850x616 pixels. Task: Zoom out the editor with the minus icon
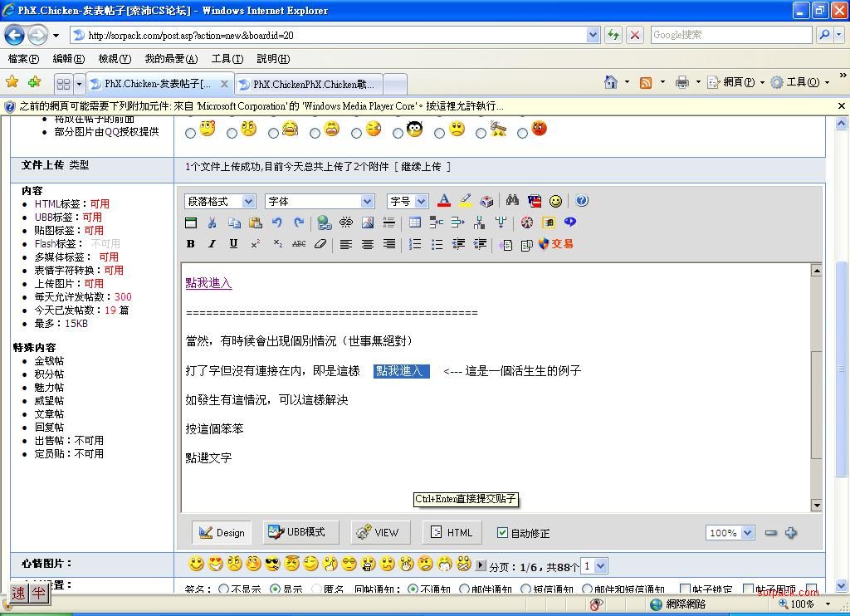click(770, 533)
